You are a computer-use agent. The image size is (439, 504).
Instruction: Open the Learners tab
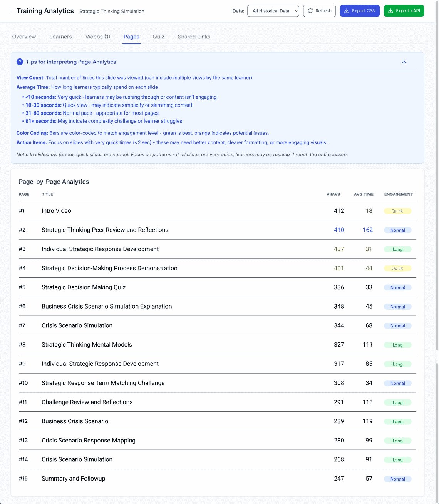coord(60,37)
